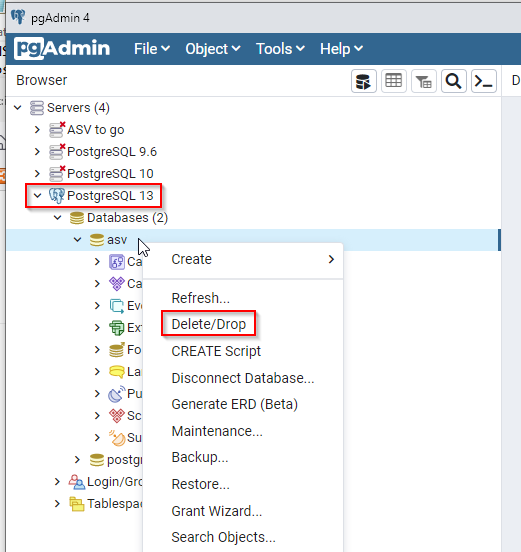
Task: Collapse the asv database node
Action: coord(77,240)
